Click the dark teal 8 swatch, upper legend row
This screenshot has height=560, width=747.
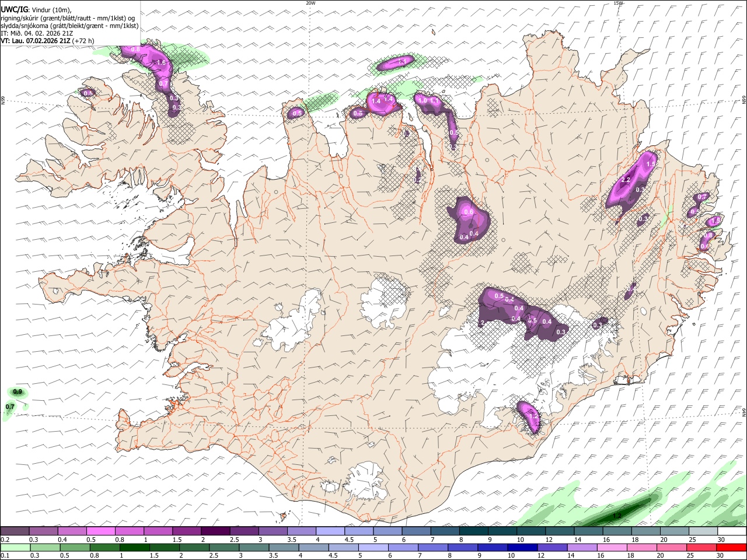pos(473,531)
